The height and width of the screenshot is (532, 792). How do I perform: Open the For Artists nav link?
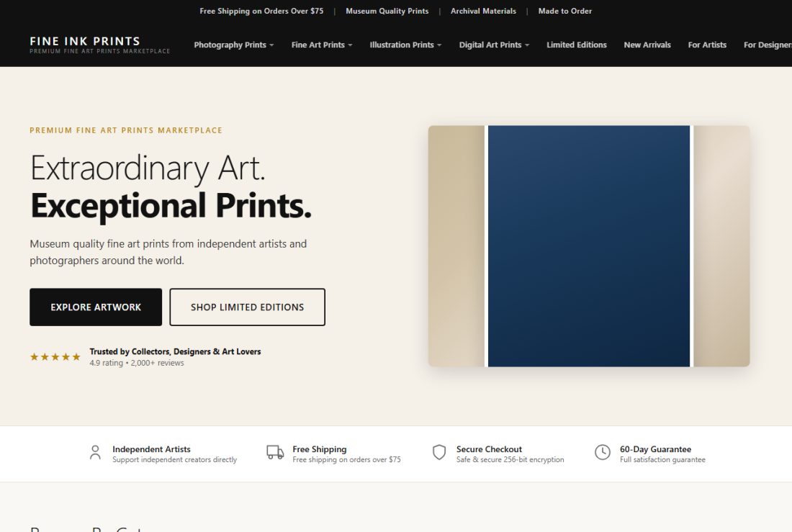click(707, 45)
